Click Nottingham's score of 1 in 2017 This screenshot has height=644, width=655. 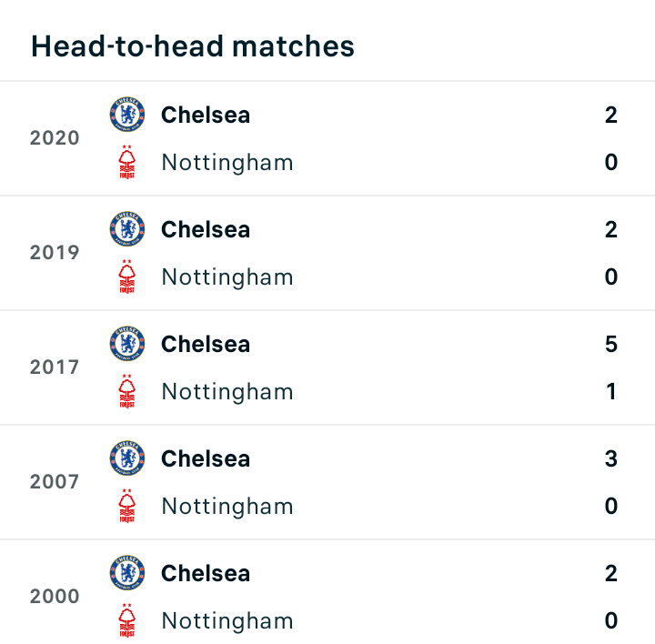(611, 392)
